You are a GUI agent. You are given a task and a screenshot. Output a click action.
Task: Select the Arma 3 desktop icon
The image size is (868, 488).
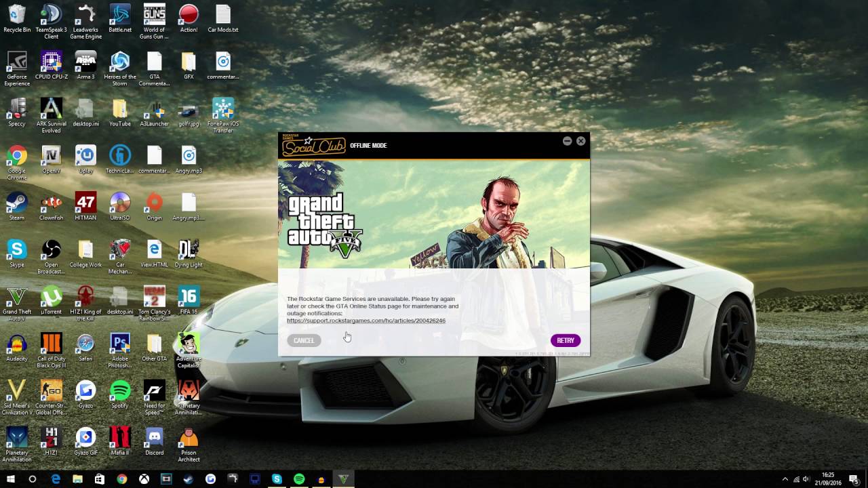click(x=86, y=66)
